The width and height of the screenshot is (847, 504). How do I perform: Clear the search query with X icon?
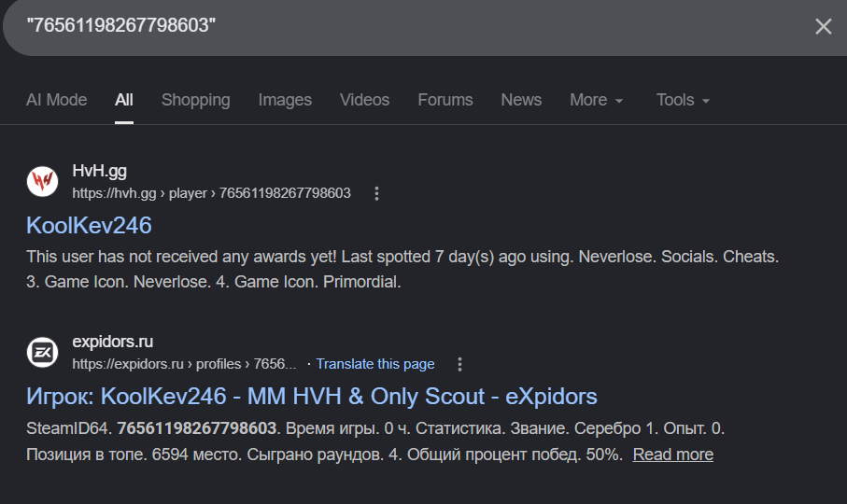click(x=823, y=26)
